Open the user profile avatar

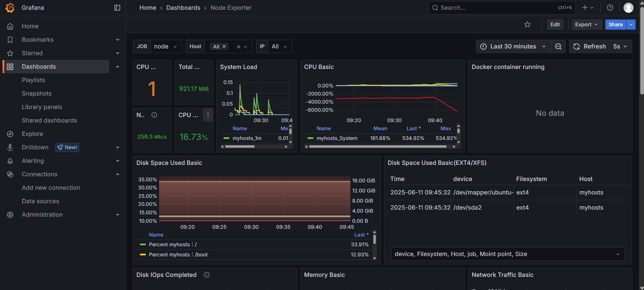click(x=629, y=8)
